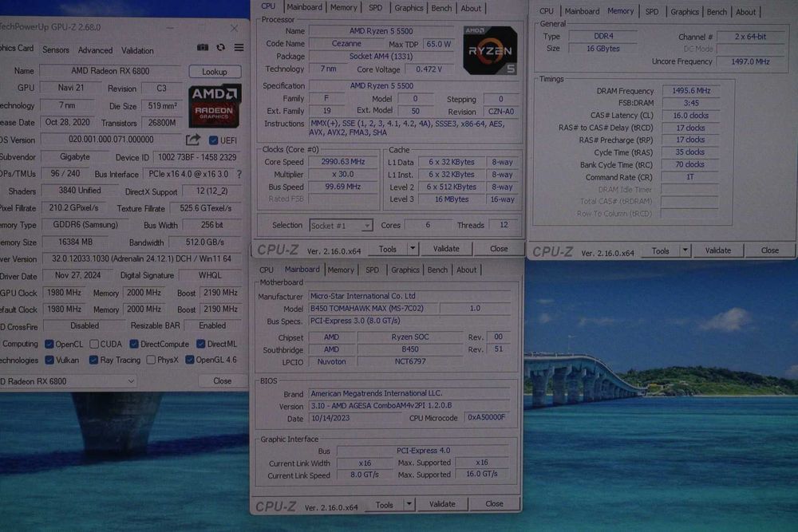Screen dimensions: 798x532
Task: Click the Threads value 12
Action: [x=504, y=225]
